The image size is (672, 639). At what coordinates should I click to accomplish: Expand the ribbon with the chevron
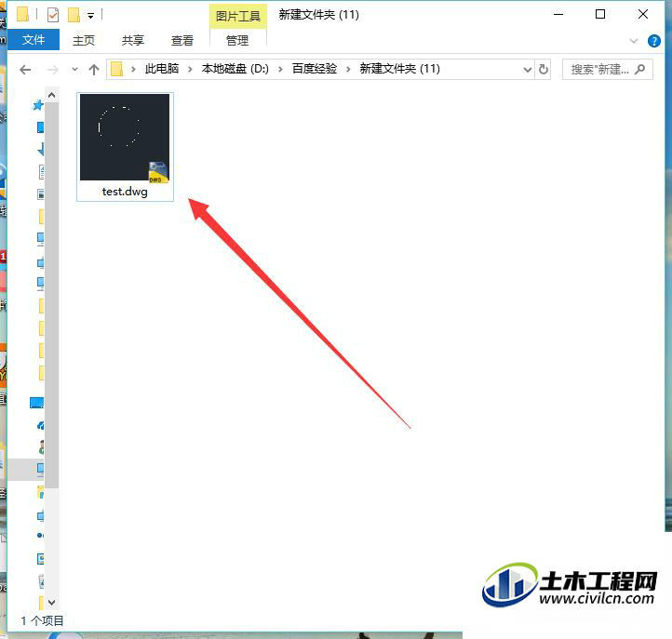pyautogui.click(x=634, y=41)
